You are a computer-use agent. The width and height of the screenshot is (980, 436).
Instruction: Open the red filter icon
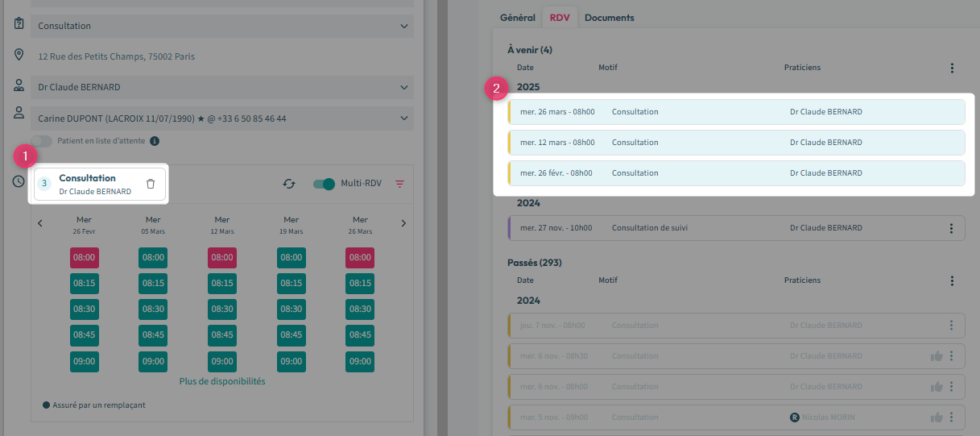[399, 184]
